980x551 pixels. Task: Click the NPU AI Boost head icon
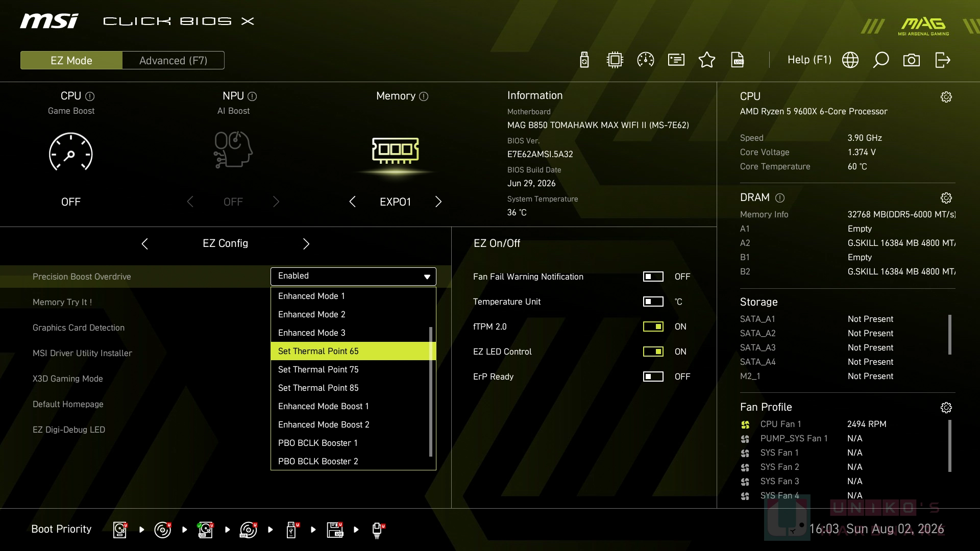click(233, 149)
